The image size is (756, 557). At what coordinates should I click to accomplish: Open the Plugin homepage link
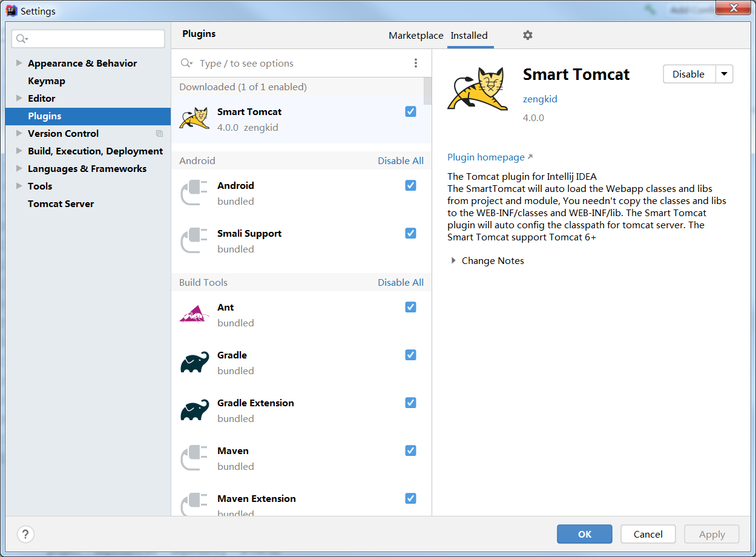pyautogui.click(x=490, y=157)
